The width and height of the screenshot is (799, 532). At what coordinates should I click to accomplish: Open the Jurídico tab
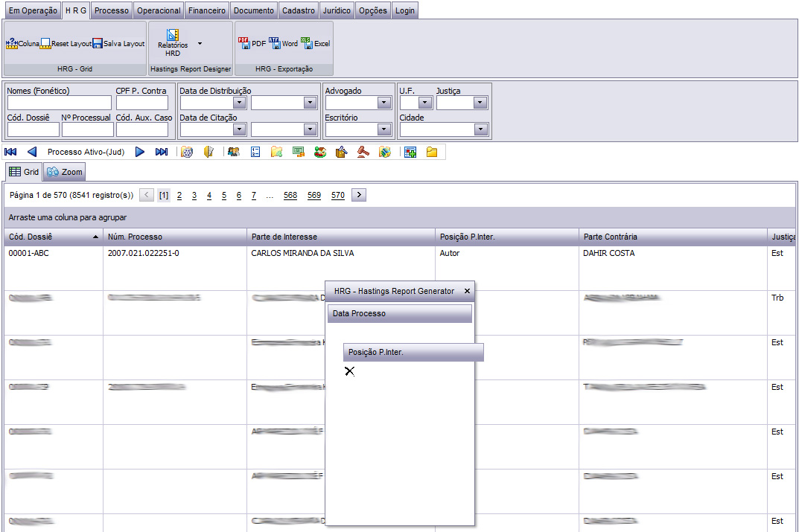pos(337,10)
